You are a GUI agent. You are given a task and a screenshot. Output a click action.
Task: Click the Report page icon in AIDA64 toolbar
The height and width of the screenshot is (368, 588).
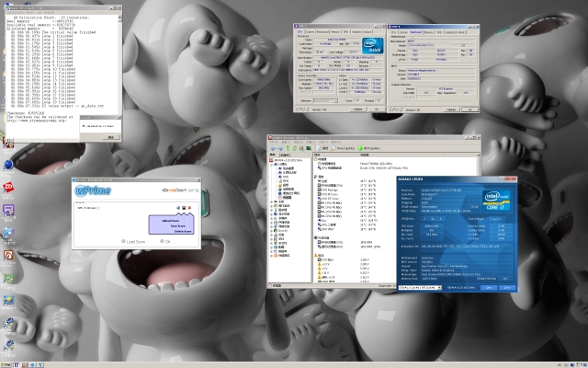[319, 148]
